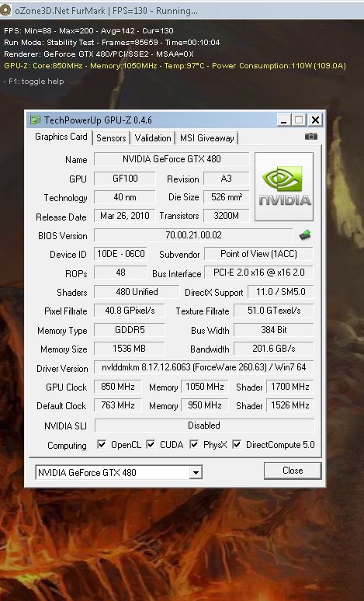Click the FurMark Renderer GeForce GTX 480 line
The width and height of the screenshot is (364, 601).
tap(99, 54)
